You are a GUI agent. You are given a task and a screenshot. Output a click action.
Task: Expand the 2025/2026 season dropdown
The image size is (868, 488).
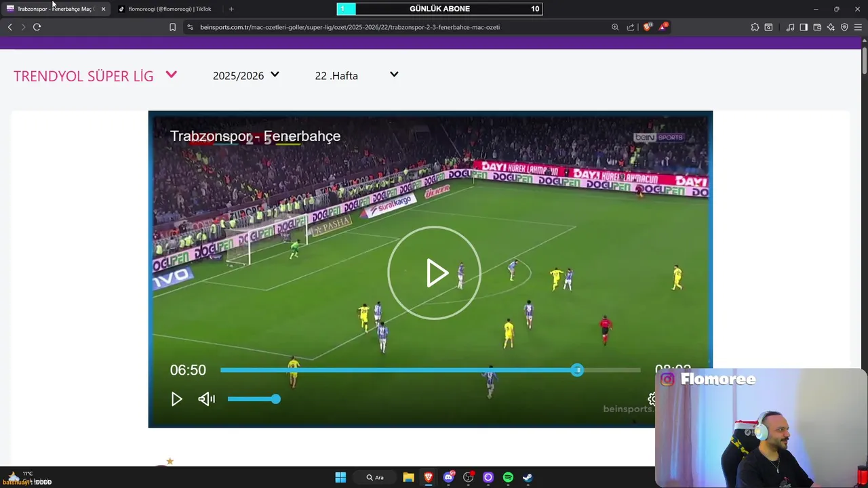point(245,76)
